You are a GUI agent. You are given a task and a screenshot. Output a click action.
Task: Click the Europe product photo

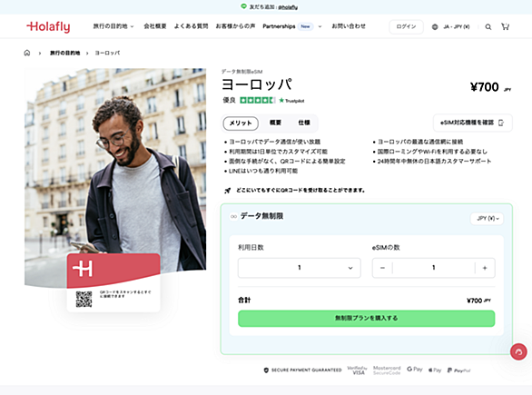click(x=115, y=170)
